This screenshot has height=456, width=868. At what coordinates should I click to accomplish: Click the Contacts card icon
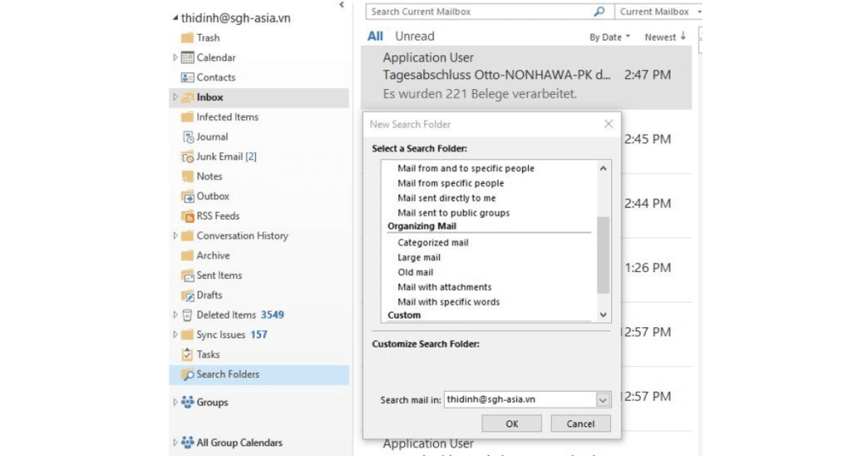[187, 77]
